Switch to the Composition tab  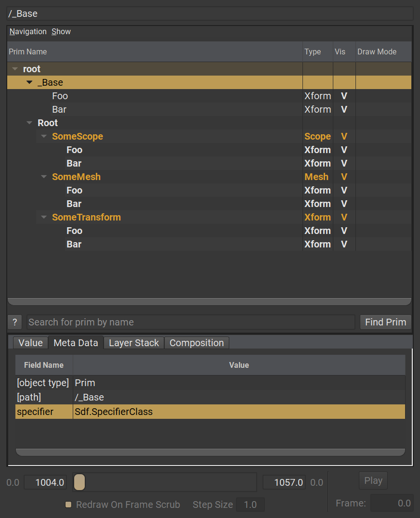click(x=197, y=343)
